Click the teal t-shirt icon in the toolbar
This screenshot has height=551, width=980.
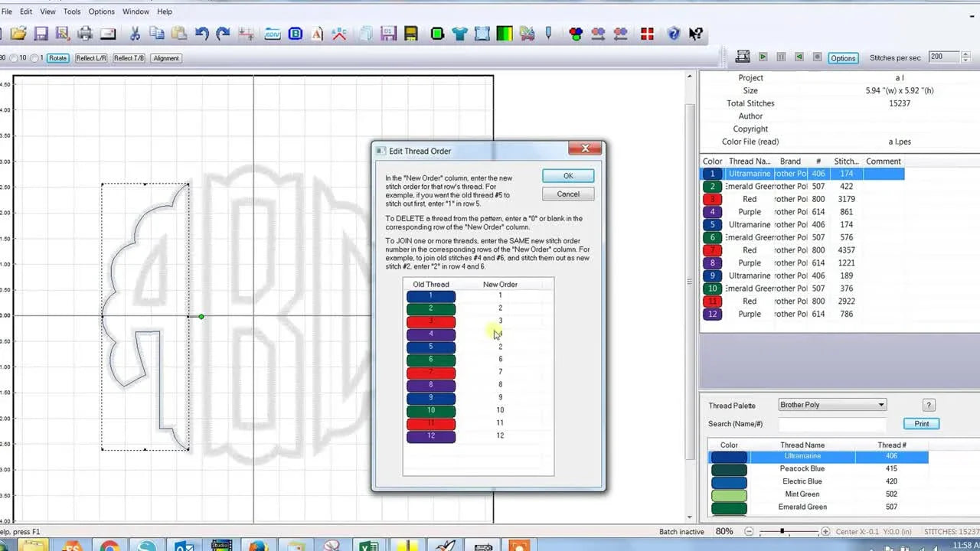click(459, 34)
